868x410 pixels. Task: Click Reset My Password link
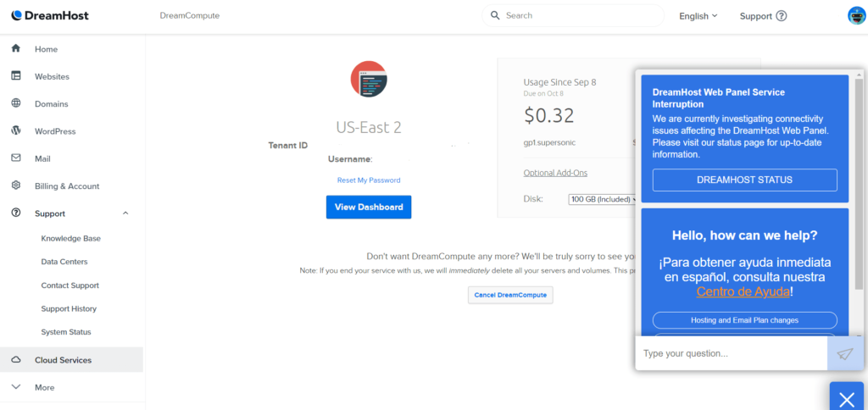[369, 180]
